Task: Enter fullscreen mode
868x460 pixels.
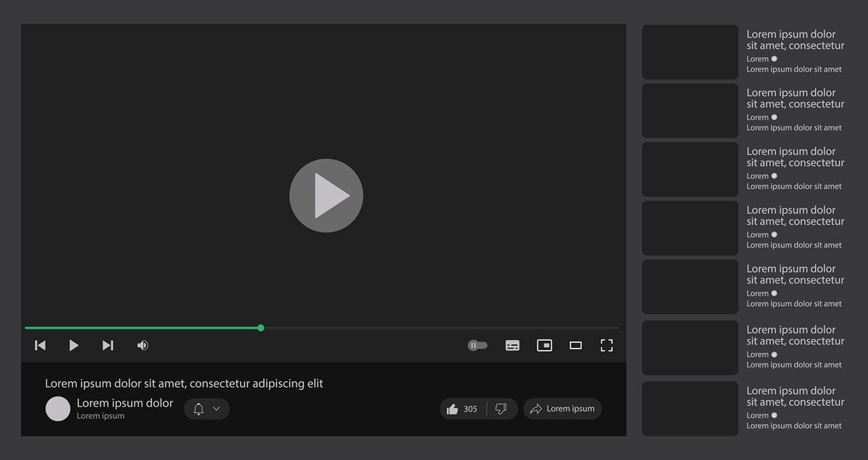Action: click(x=607, y=346)
